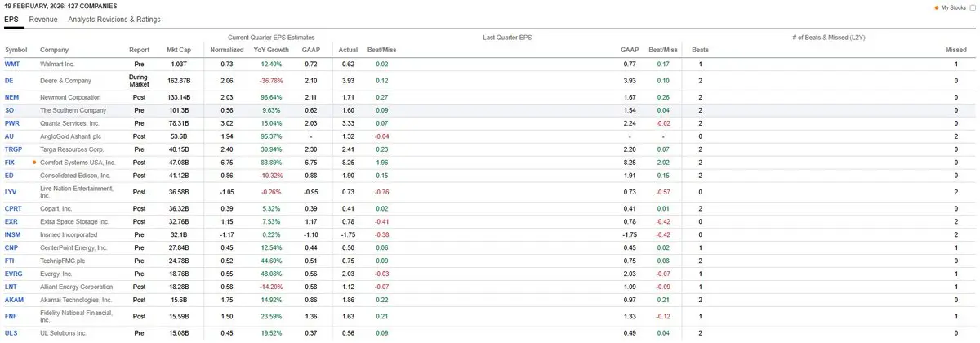980x343 pixels.
Task: Open the AKAM ticker link
Action: pyautogui.click(x=14, y=300)
